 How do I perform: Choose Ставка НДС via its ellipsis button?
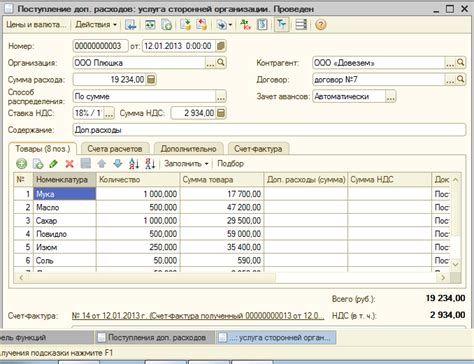[109, 113]
